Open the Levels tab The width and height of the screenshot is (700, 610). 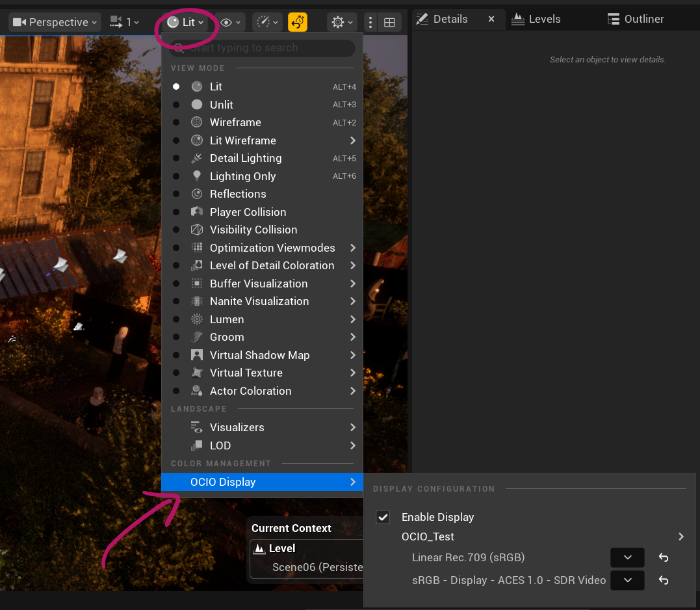click(x=536, y=19)
